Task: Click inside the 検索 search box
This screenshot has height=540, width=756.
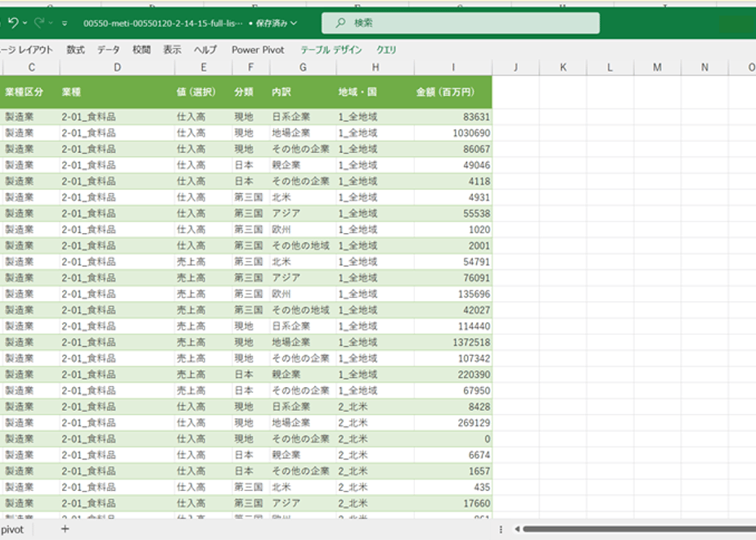Action: pyautogui.click(x=461, y=23)
